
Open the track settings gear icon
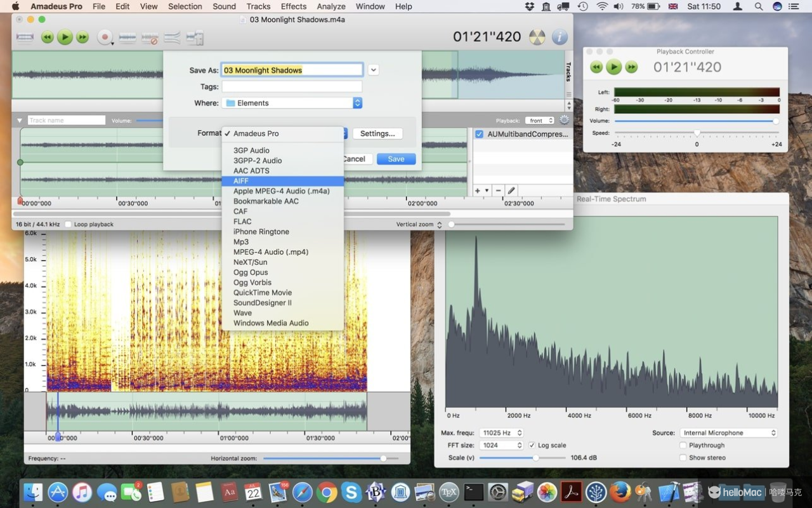(x=564, y=120)
